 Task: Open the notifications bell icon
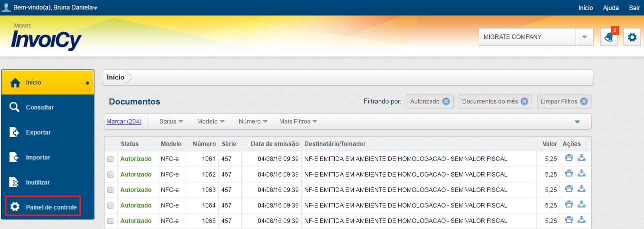tap(609, 37)
